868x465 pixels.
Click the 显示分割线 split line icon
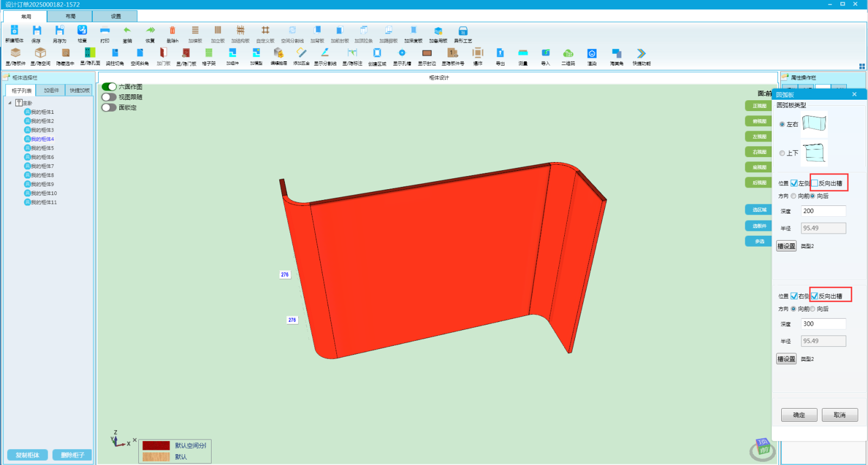(325, 53)
